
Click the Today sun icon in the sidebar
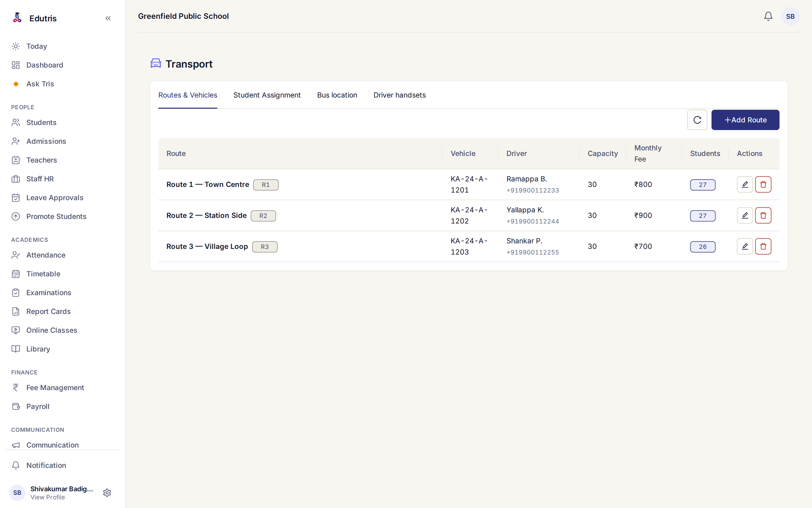(16, 46)
